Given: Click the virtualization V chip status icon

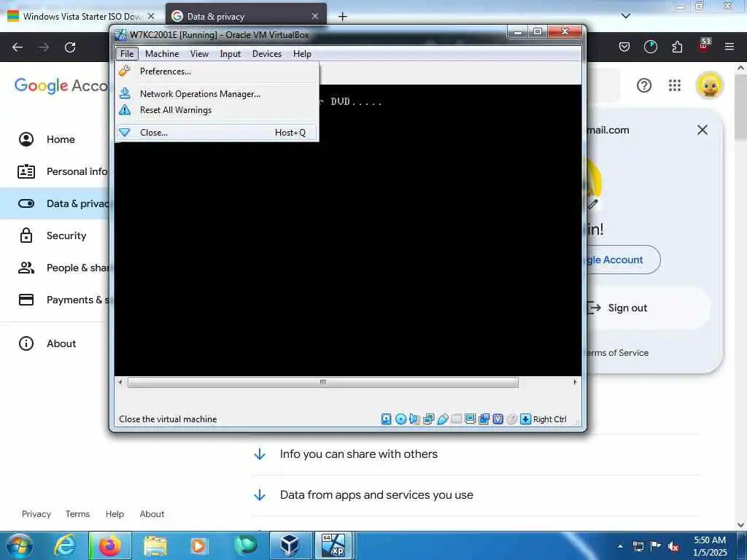Looking at the screenshot, I should coord(498,419).
